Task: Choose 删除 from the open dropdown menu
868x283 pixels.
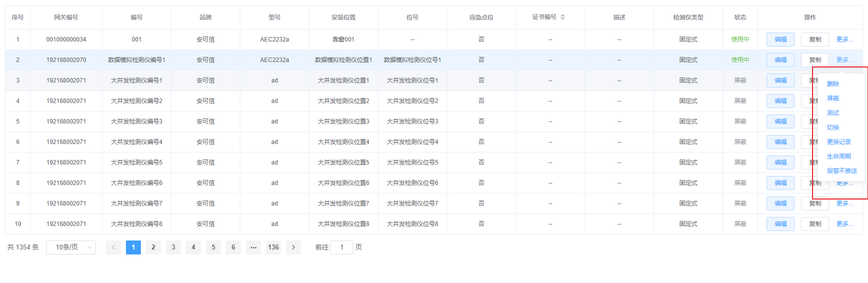Action: (833, 84)
